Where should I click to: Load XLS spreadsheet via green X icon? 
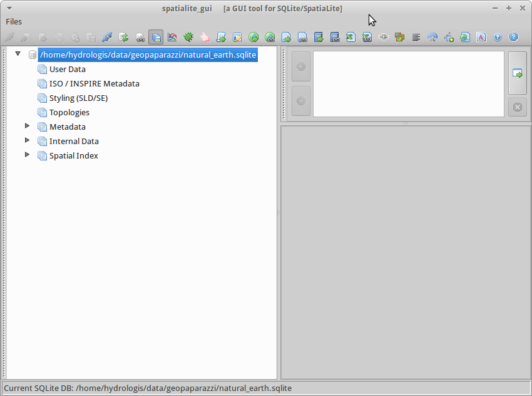[x=351, y=37]
